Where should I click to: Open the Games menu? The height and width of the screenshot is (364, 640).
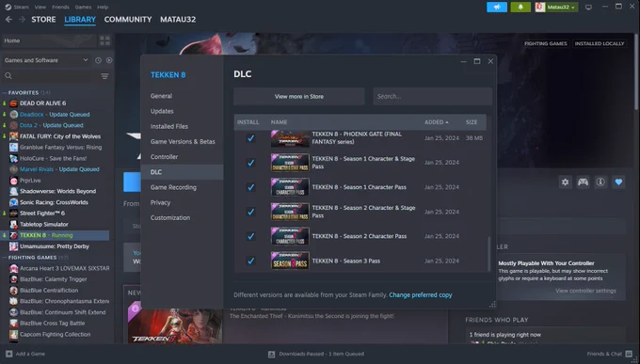[83, 7]
